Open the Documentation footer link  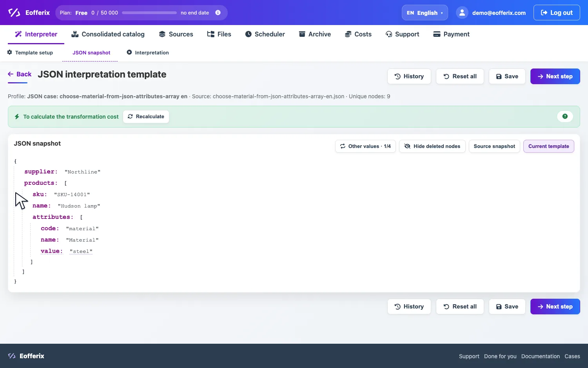(x=541, y=356)
